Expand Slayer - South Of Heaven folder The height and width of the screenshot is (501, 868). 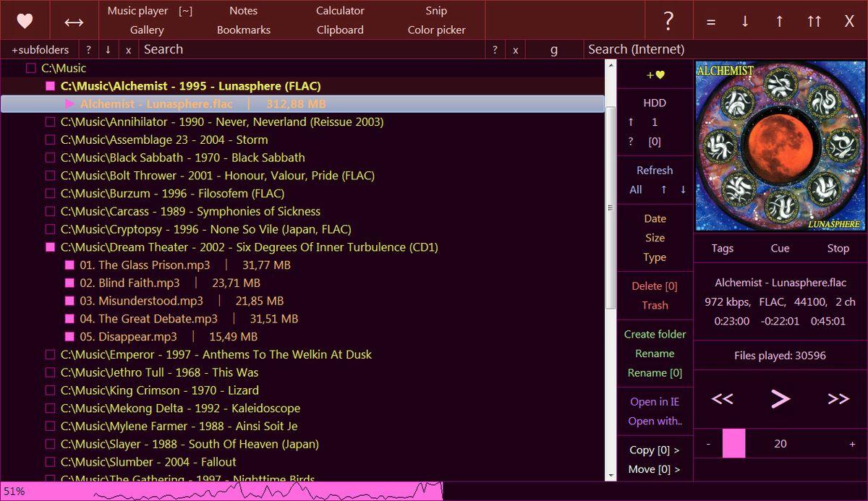(190, 444)
